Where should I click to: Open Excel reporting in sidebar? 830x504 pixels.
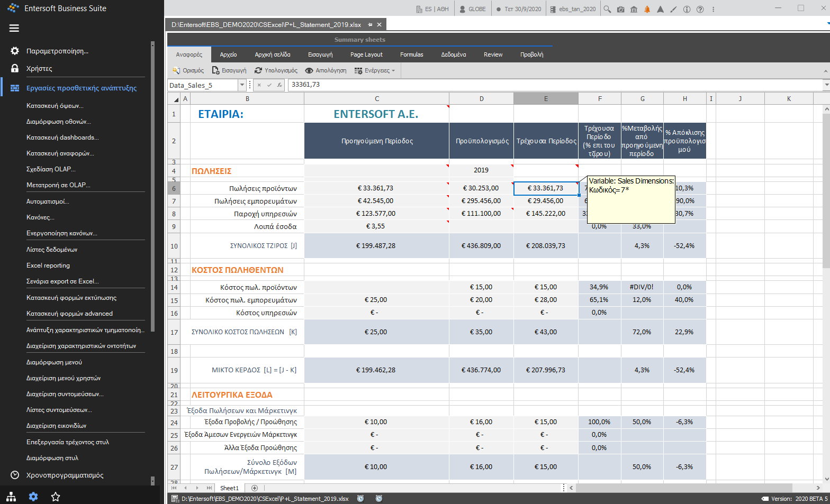point(48,265)
